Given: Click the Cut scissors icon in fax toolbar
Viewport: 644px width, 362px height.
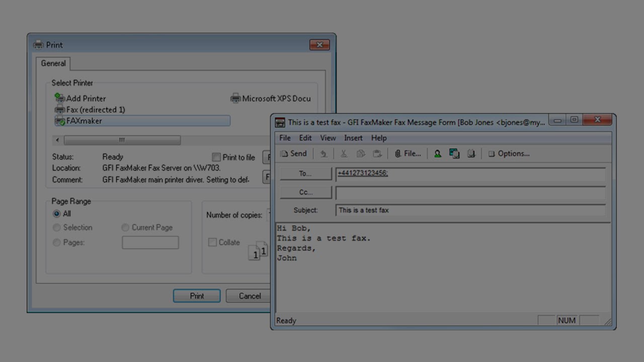Looking at the screenshot, I should (344, 154).
